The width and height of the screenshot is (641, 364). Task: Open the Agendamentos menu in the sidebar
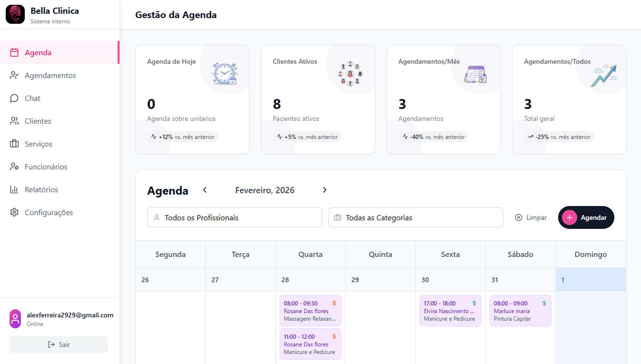[x=50, y=76]
